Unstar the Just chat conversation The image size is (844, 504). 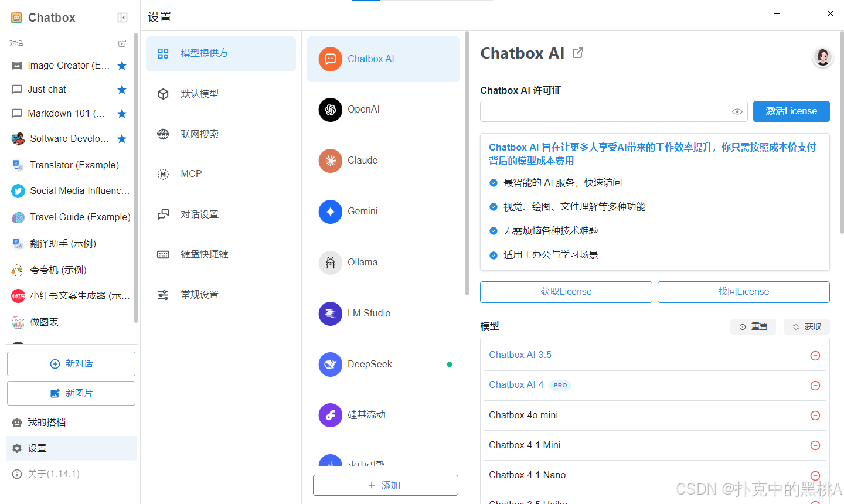click(122, 90)
